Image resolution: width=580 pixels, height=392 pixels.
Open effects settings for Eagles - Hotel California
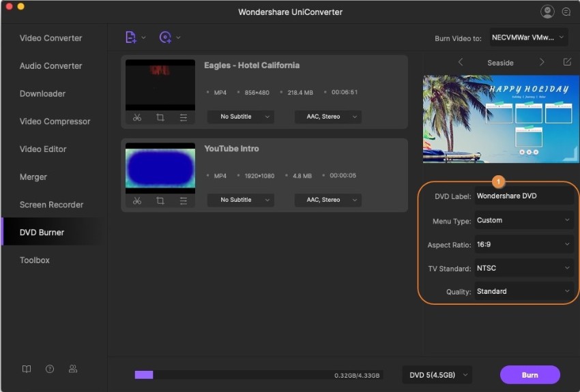point(183,117)
